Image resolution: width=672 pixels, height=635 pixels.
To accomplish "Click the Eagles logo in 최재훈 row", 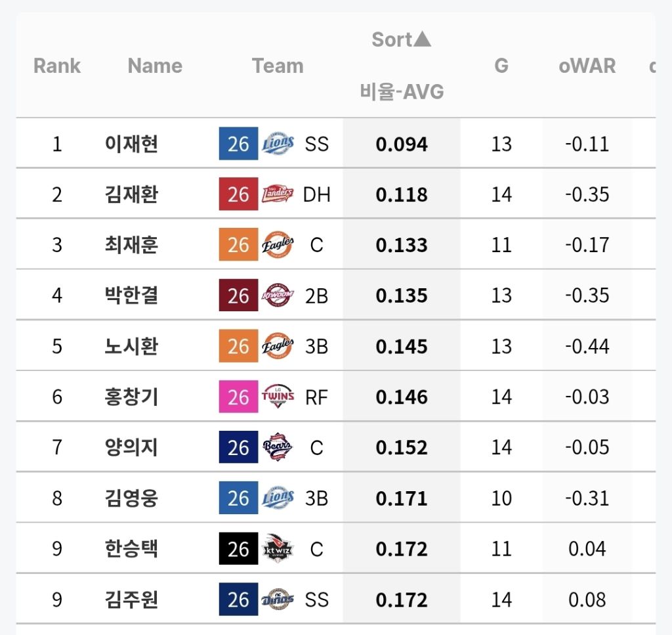I will (278, 245).
